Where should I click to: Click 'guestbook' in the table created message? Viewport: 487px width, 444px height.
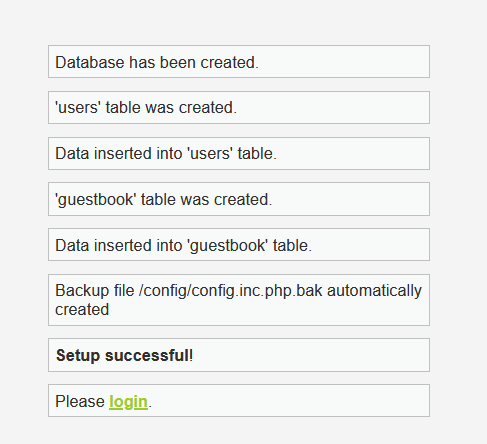[96, 200]
